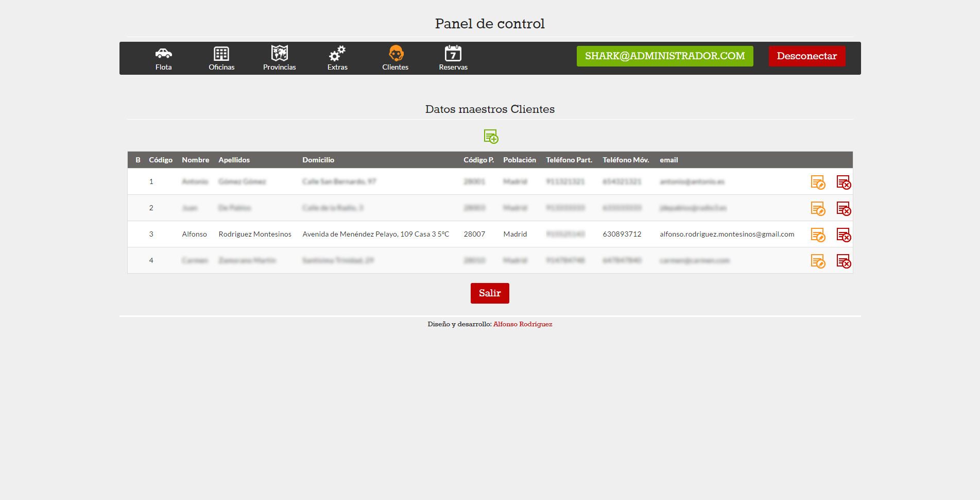Click the code cell '1'

point(151,181)
